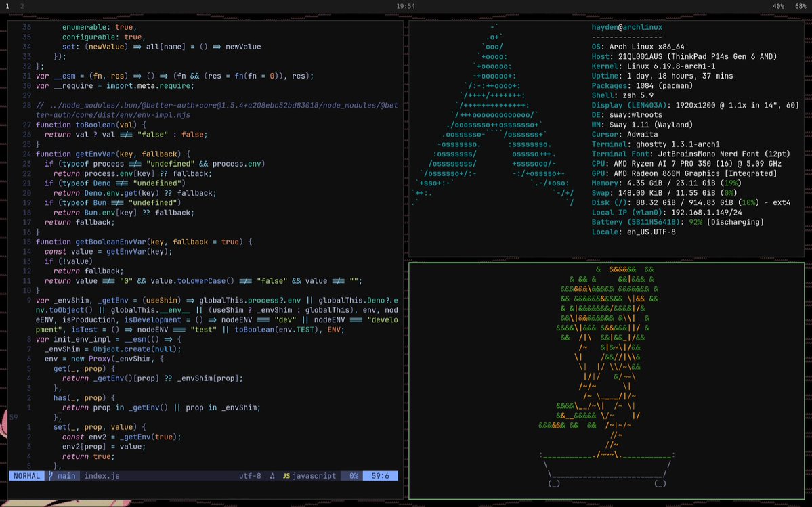Click the const env2 = _getEnv(true) line
The image size is (812, 507).
pyautogui.click(x=122, y=437)
